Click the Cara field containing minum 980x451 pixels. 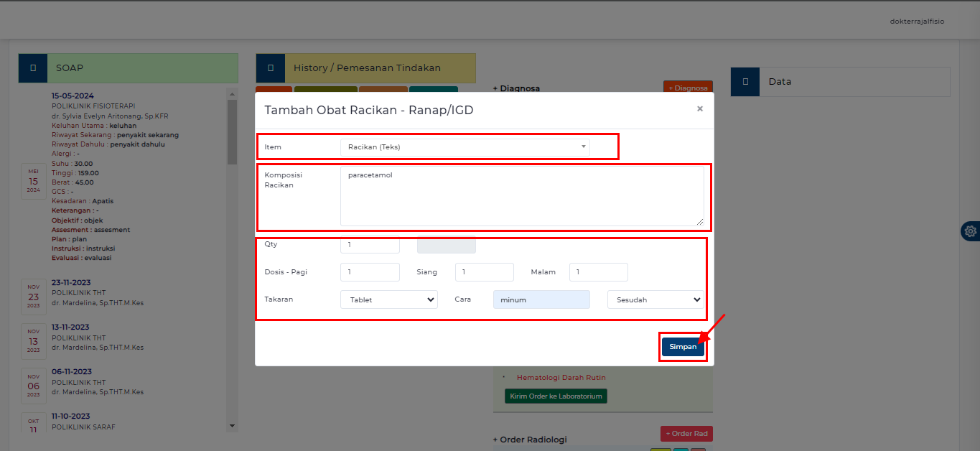(541, 299)
